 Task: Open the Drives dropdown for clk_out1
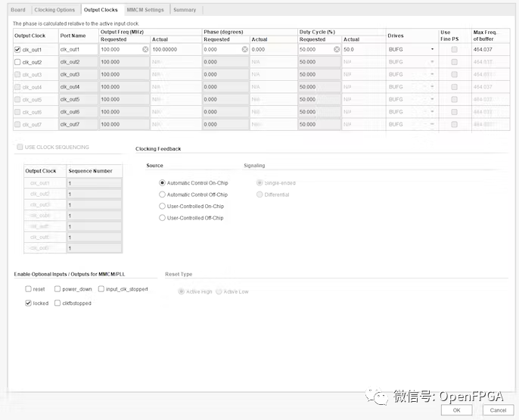click(x=432, y=49)
